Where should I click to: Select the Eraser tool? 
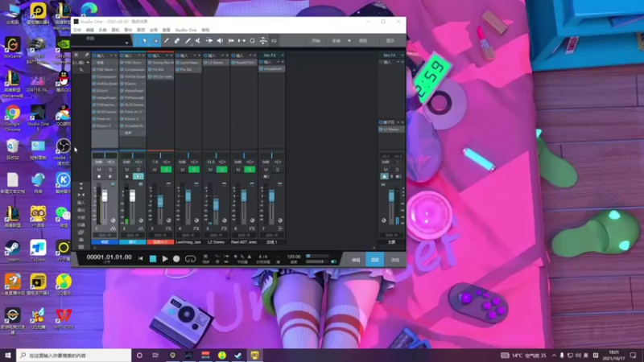click(x=177, y=41)
